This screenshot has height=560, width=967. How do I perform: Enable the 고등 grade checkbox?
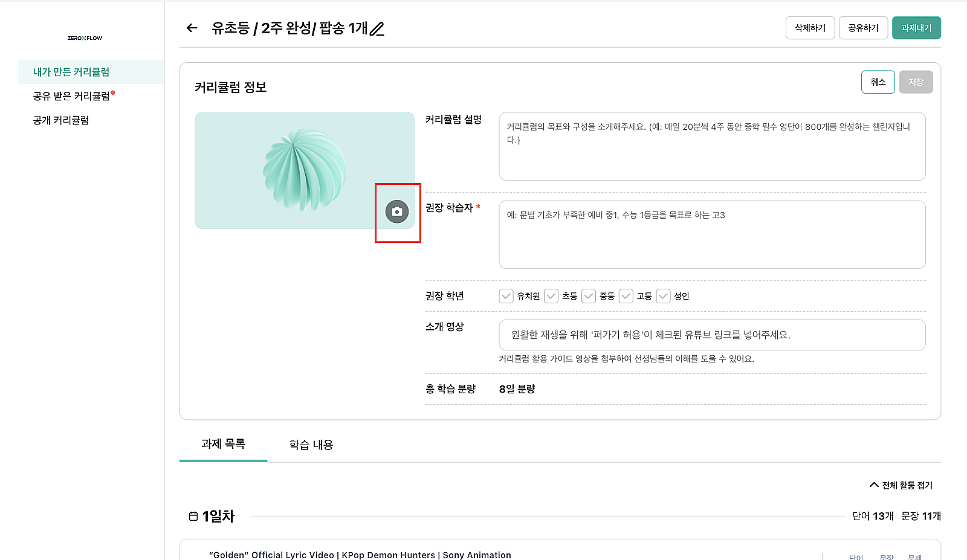point(626,296)
